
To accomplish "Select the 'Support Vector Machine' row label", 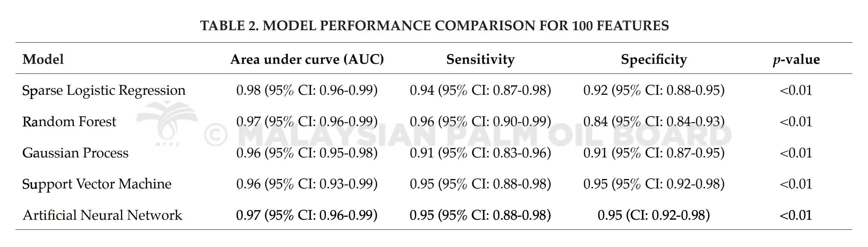I will tap(97, 184).
